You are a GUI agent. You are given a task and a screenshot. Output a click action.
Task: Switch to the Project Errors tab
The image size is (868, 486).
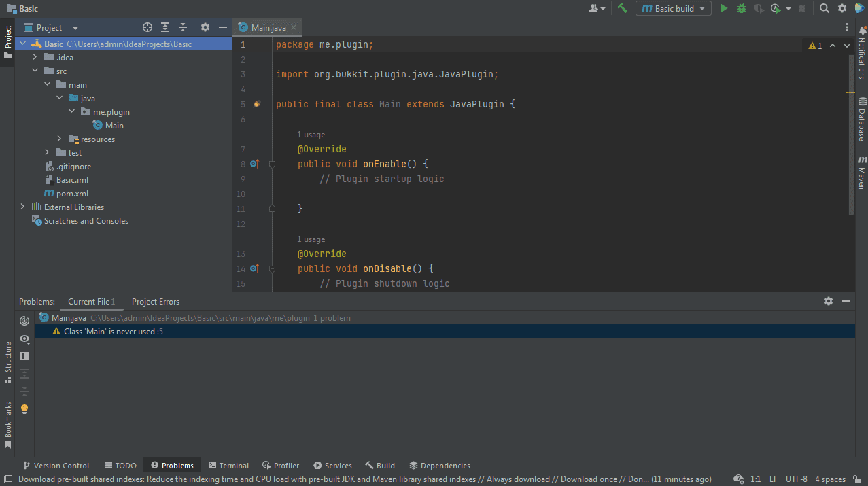click(156, 302)
